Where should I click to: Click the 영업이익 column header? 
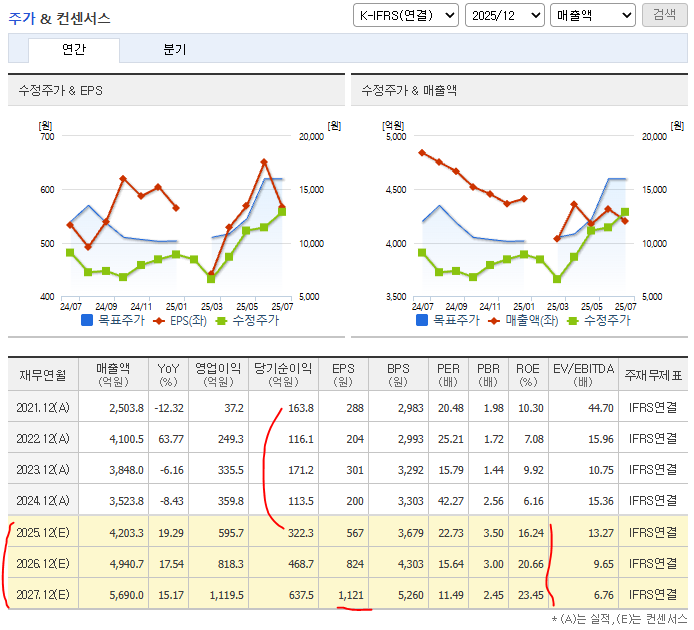218,375
